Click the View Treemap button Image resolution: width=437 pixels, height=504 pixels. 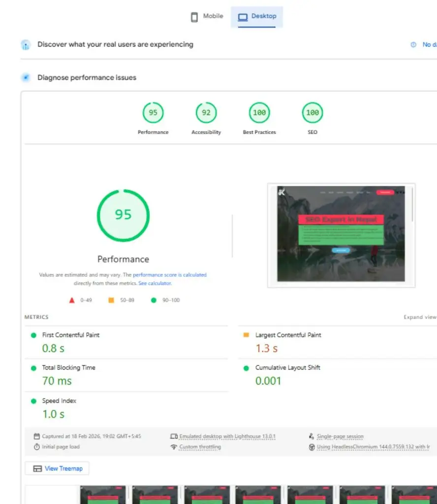tap(57, 468)
